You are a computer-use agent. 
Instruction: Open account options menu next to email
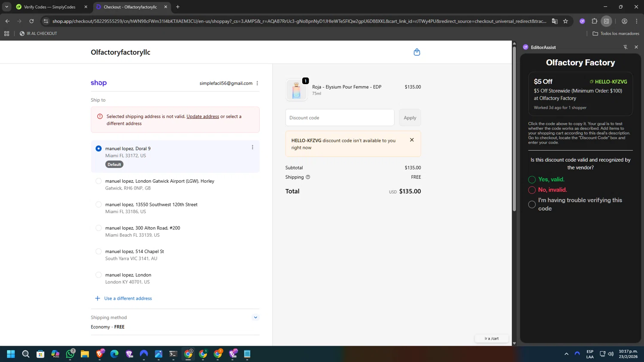coord(257,83)
